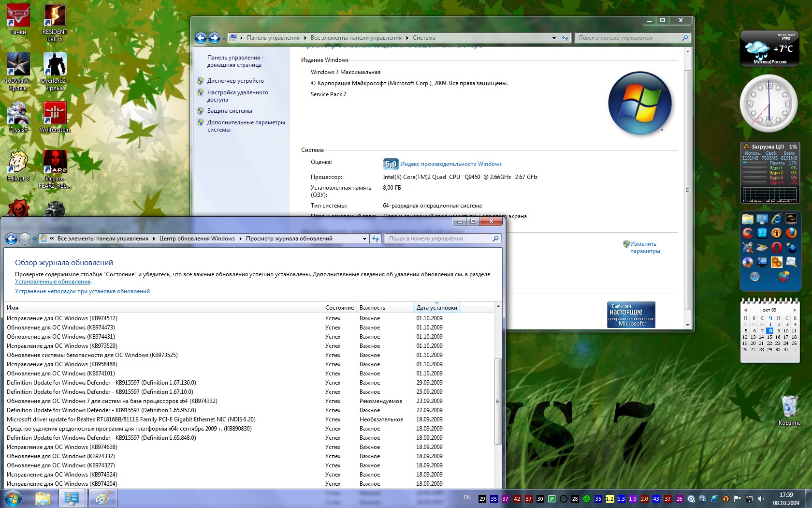Click the Windows Start orb
Viewport: 812px width, 508px height.
[13, 498]
